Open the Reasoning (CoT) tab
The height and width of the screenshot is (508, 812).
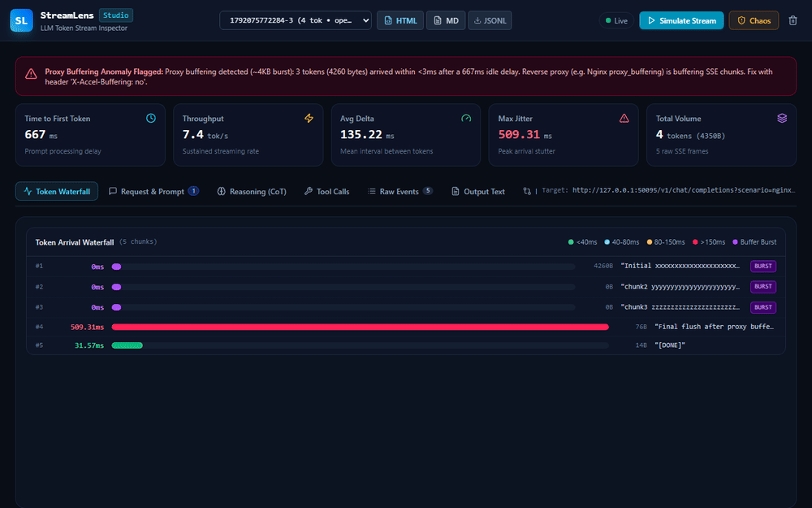(252, 191)
